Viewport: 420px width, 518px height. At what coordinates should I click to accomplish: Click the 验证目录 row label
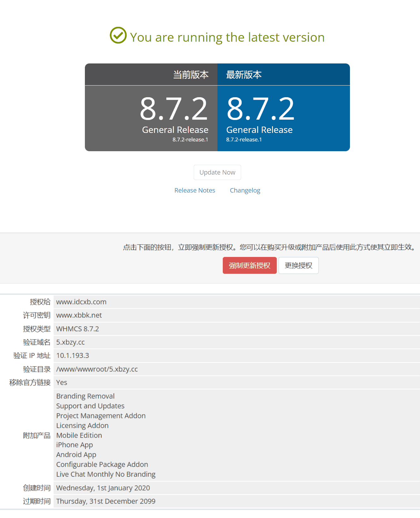[37, 369]
